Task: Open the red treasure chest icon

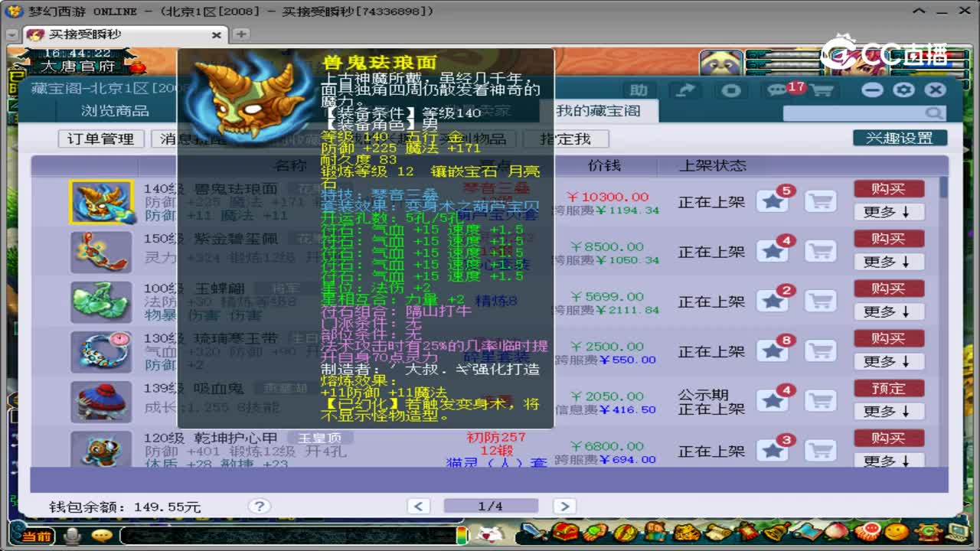Action: (x=567, y=532)
